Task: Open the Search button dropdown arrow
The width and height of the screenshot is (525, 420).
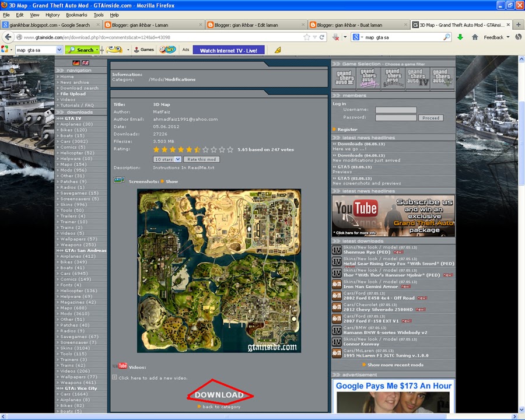Action: click(97, 50)
